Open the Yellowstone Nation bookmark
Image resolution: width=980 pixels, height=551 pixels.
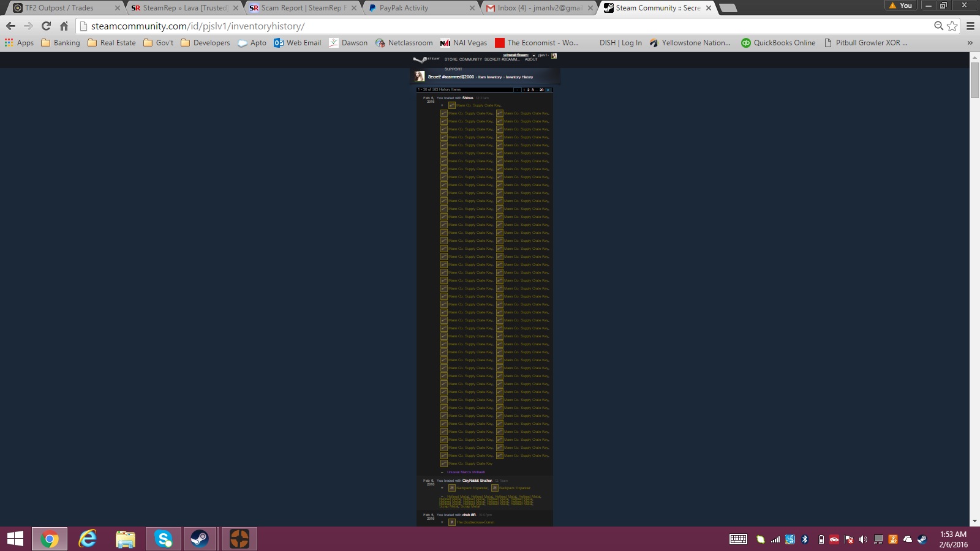click(x=690, y=43)
